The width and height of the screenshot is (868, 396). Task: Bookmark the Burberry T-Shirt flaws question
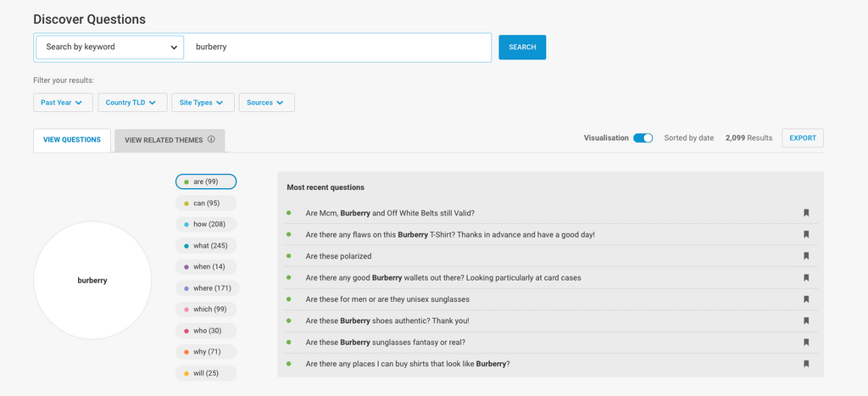tap(806, 234)
